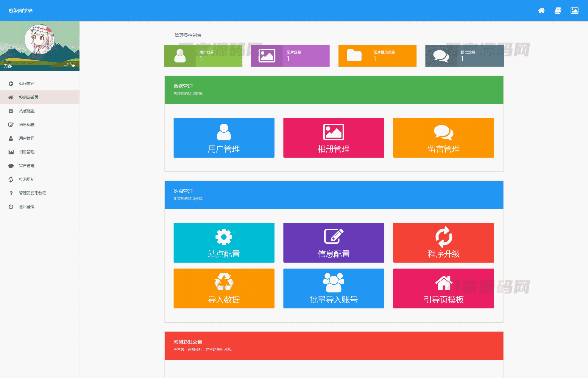The image size is (588, 378).
Task: Click 退出登录 in the sidebar
Action: (27, 207)
